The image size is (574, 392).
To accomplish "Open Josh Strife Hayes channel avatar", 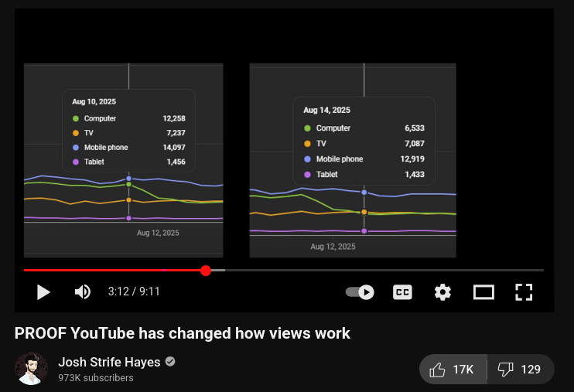I will click(31, 369).
